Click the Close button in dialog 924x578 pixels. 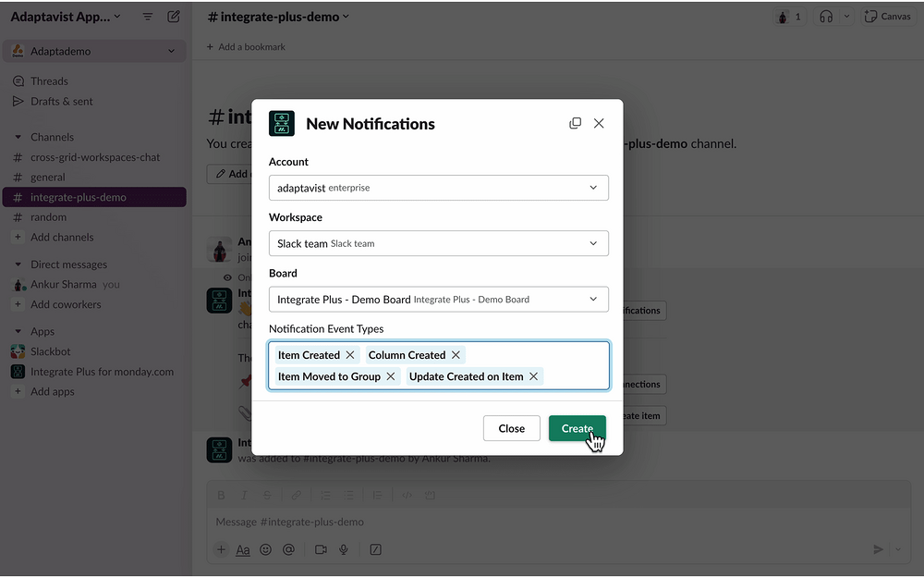(512, 428)
